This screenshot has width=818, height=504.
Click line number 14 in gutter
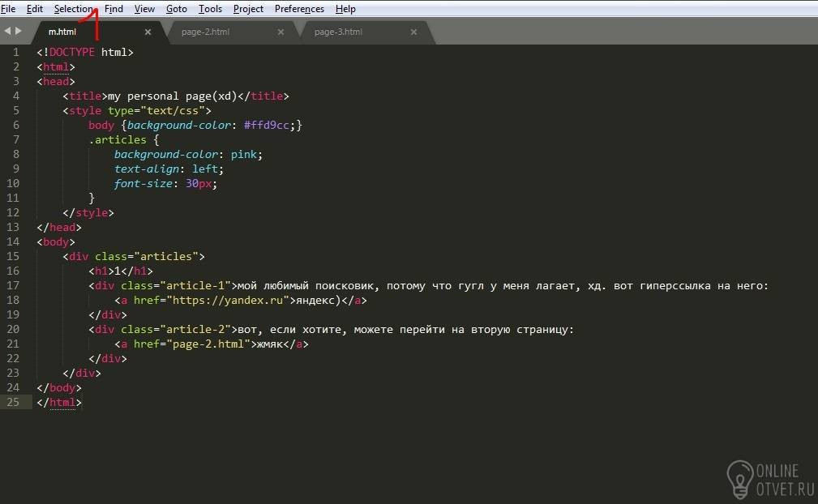13,241
